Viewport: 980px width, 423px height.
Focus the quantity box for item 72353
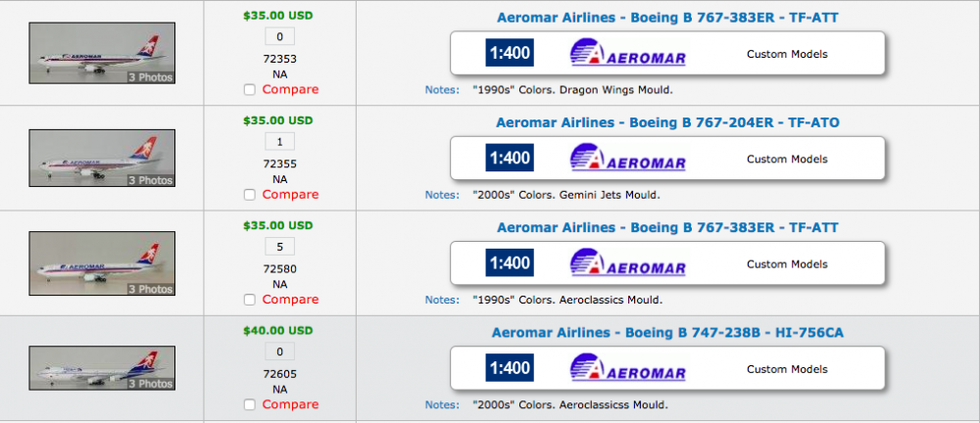pyautogui.click(x=279, y=37)
